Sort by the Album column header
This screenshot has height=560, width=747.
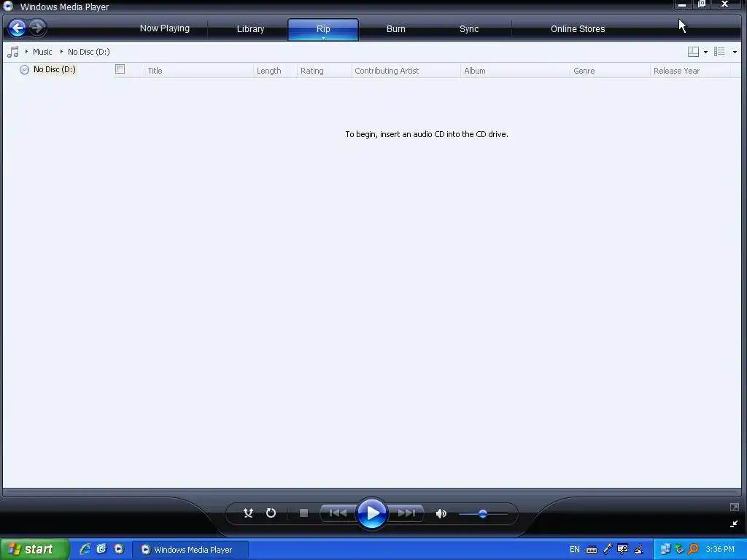[x=514, y=71]
